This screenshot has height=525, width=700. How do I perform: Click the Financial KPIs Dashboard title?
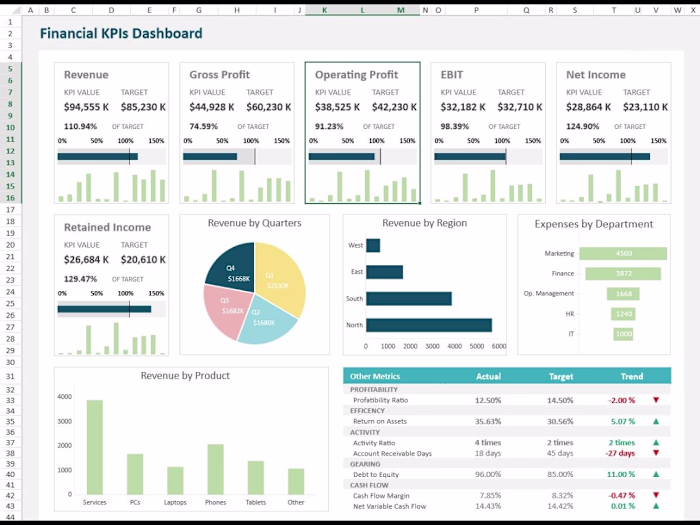(x=121, y=33)
